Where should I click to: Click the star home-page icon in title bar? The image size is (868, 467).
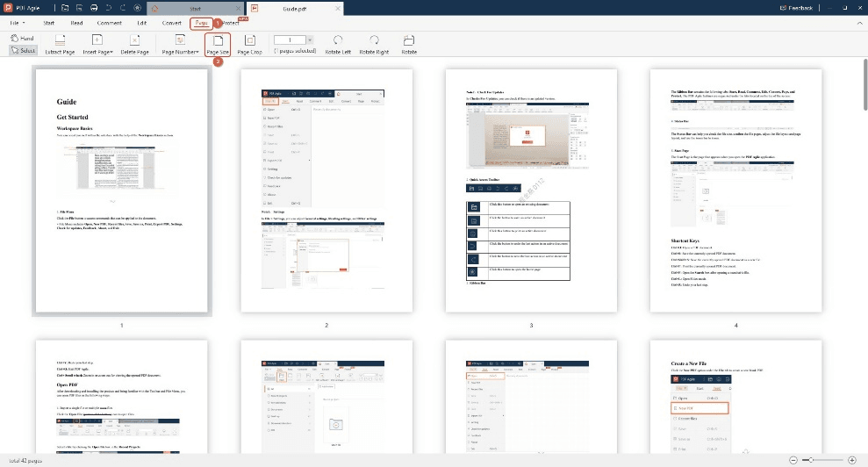pos(137,8)
